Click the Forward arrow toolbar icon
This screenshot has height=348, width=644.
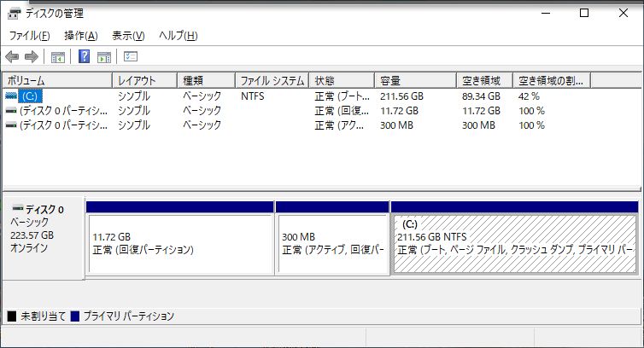(x=32, y=56)
